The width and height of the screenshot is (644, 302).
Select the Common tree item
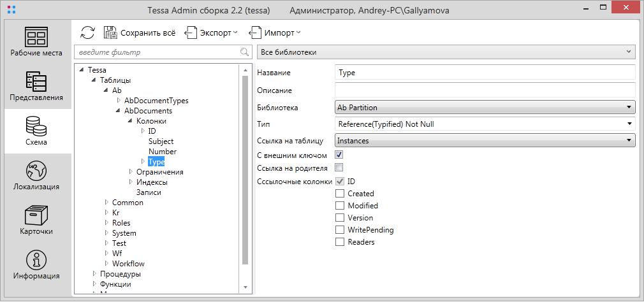[x=128, y=203]
